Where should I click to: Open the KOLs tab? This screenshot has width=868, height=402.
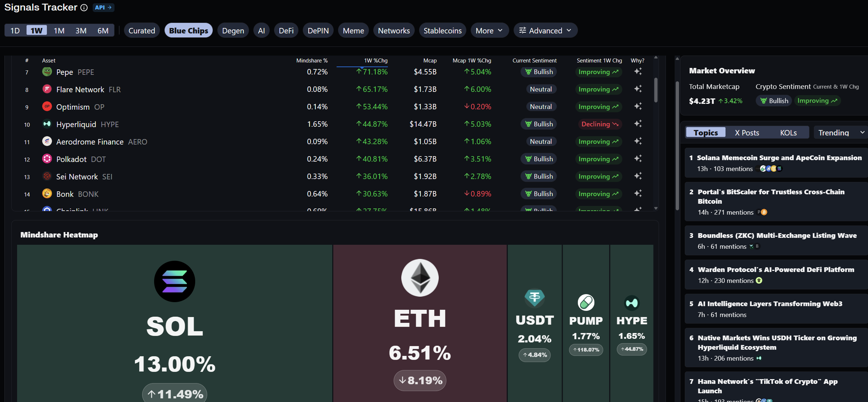click(788, 133)
